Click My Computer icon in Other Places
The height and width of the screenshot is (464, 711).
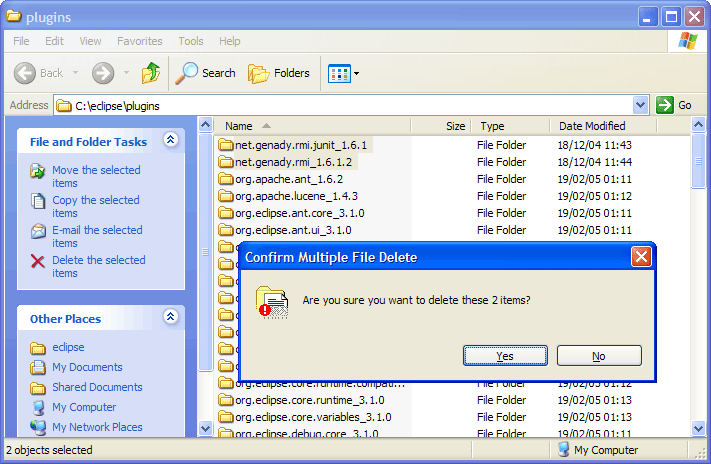[x=38, y=407]
